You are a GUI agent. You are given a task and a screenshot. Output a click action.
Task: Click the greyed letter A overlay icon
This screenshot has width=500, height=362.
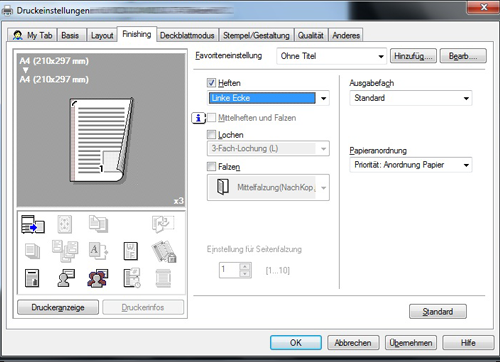(98, 251)
